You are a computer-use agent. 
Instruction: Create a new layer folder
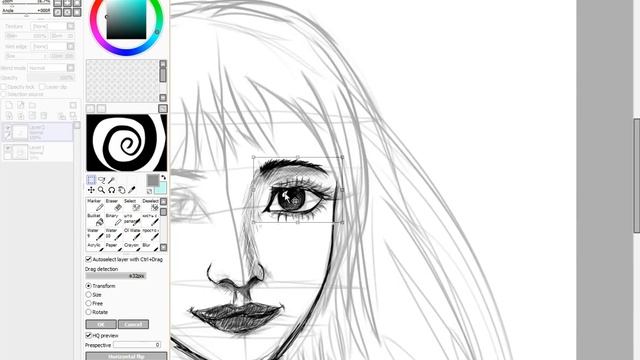[32, 105]
